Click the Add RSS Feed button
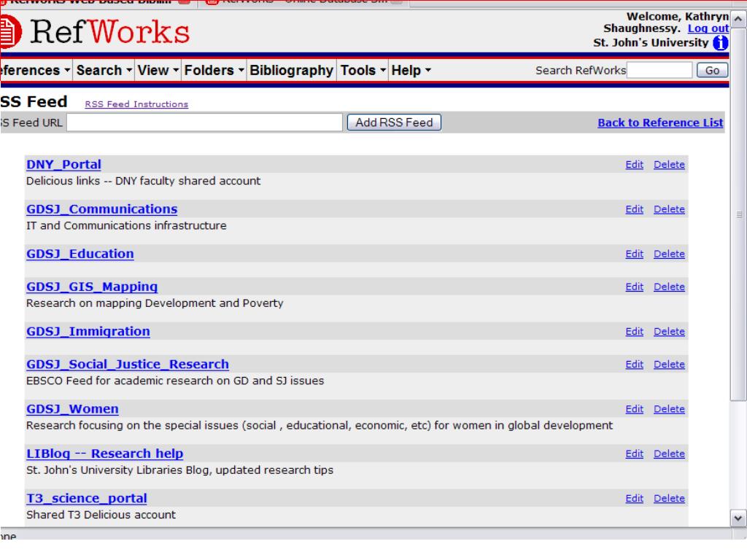This screenshot has width=747, height=560. click(394, 122)
